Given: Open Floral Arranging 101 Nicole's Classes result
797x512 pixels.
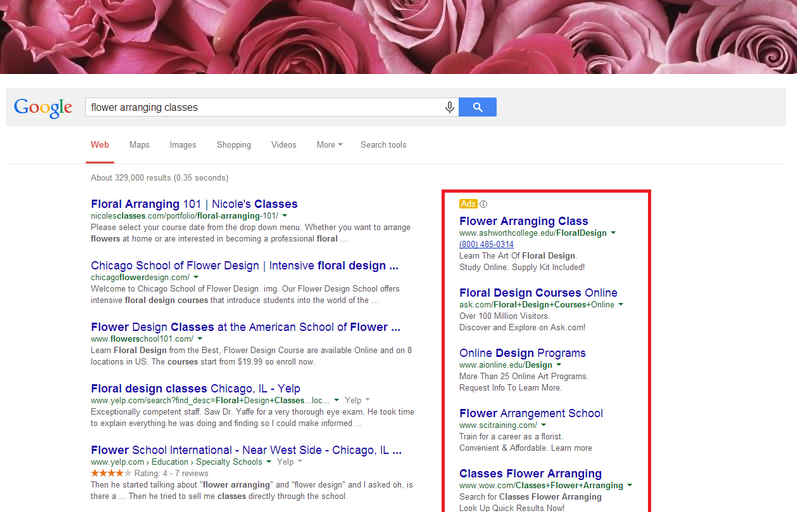Looking at the screenshot, I should 194,204.
